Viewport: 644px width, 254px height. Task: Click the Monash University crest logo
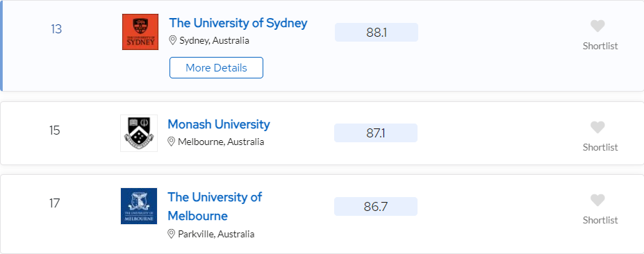pos(139,133)
